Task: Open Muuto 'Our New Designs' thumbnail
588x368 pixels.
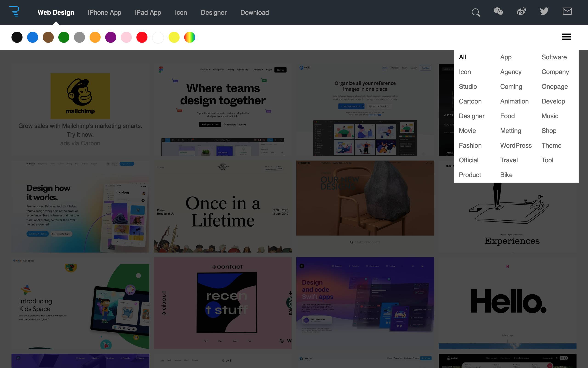Action: [365, 206]
